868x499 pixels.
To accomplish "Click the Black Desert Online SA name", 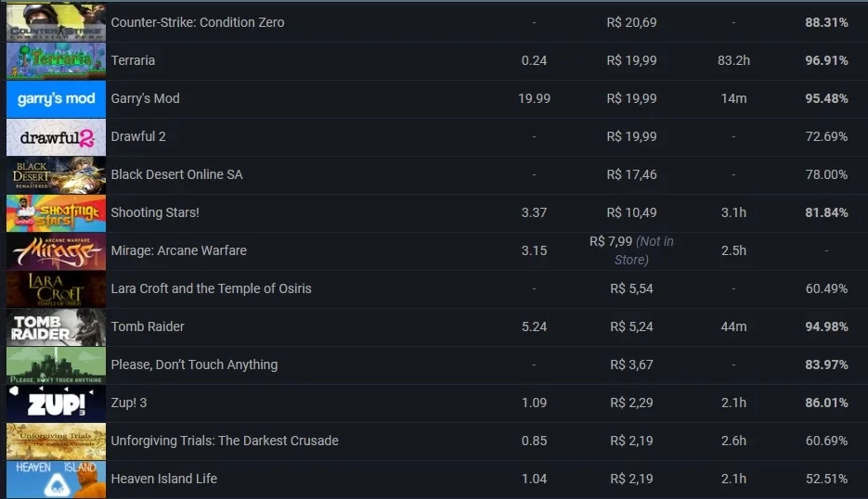I will pos(176,174).
